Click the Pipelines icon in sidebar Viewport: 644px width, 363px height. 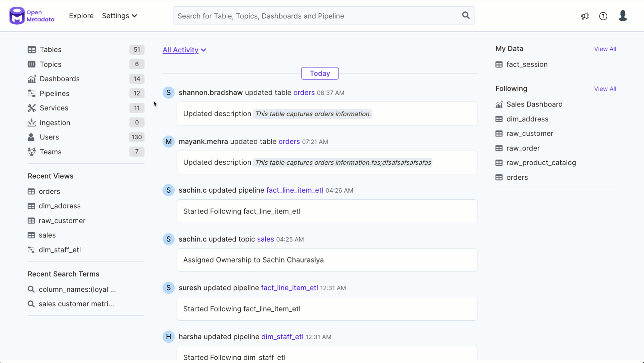(32, 93)
